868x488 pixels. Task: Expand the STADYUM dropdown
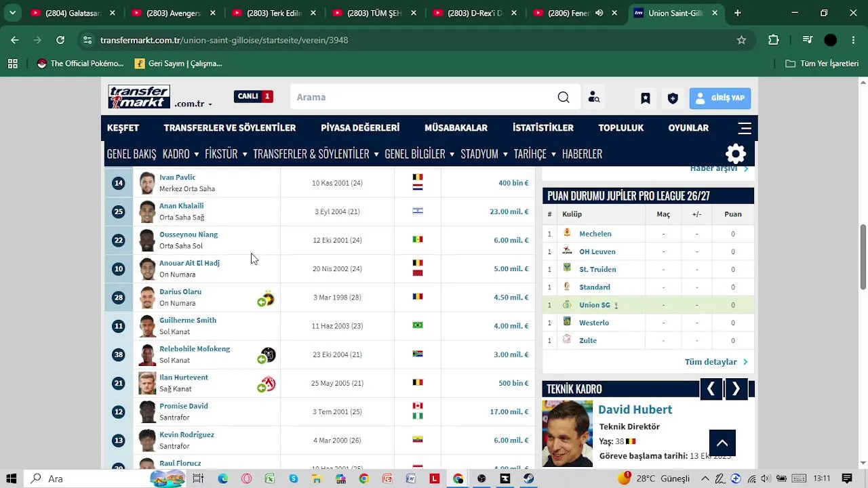484,154
